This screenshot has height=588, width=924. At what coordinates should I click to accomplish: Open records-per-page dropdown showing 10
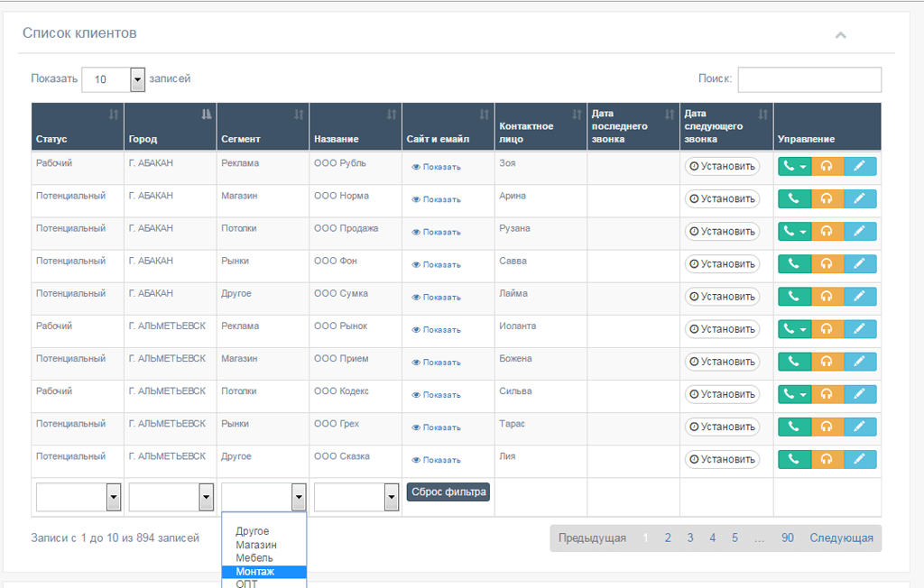(x=113, y=79)
